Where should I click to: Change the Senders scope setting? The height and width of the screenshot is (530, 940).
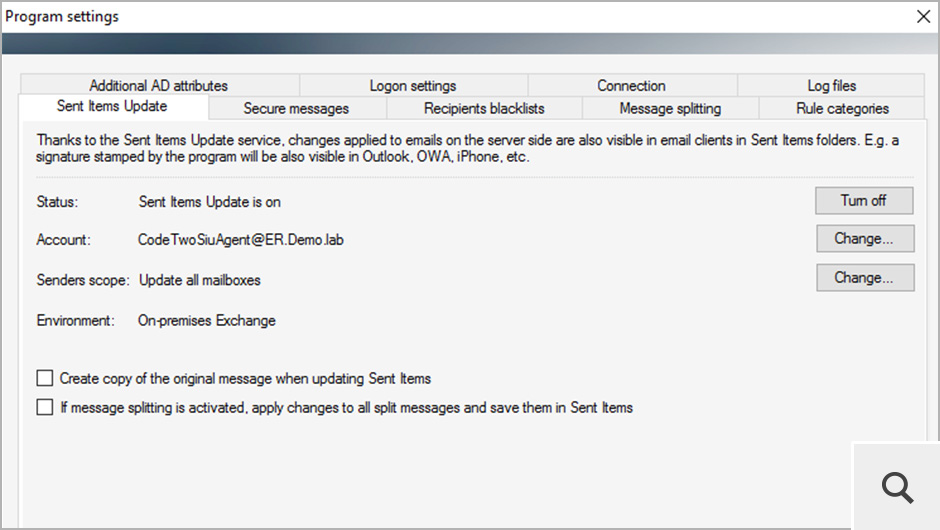[x=864, y=278]
